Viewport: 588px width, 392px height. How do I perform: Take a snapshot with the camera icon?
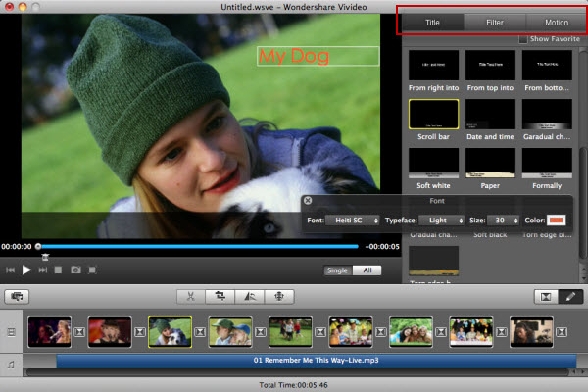tap(75, 270)
